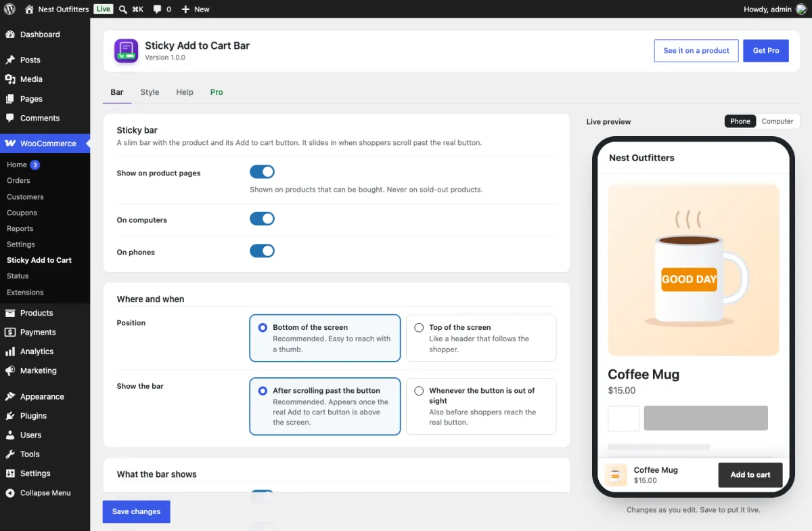Click the Posts pin icon
Screen dimensions: 812x531
coord(10,60)
